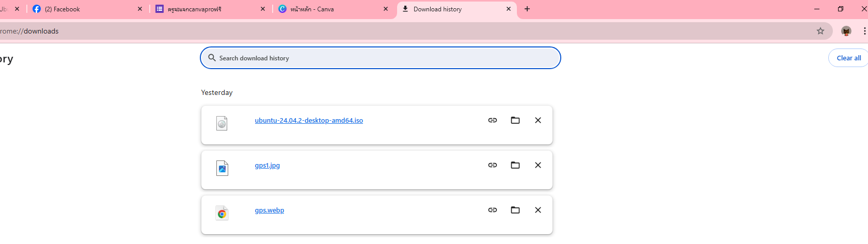Image resolution: width=868 pixels, height=244 pixels.
Task: Switch to the Canva tab
Action: [x=330, y=9]
